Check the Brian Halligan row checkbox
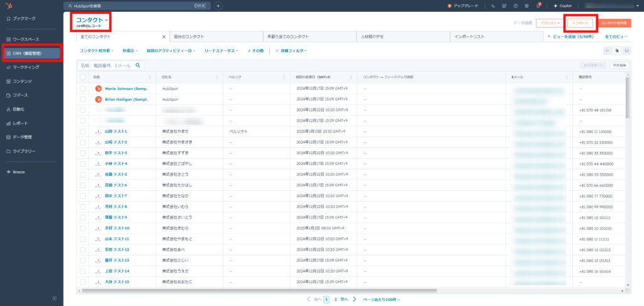644x306 pixels. click(83, 99)
